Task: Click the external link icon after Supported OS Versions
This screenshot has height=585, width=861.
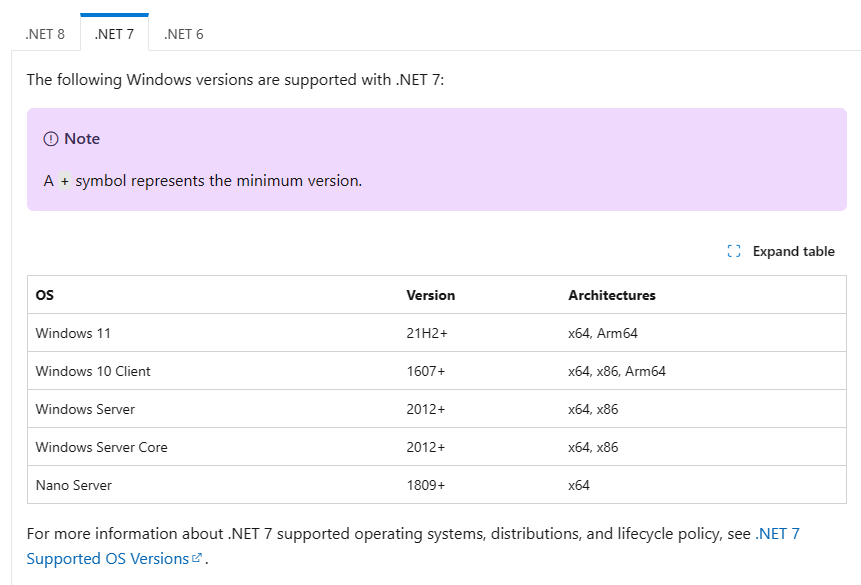Action: pyautogui.click(x=197, y=558)
